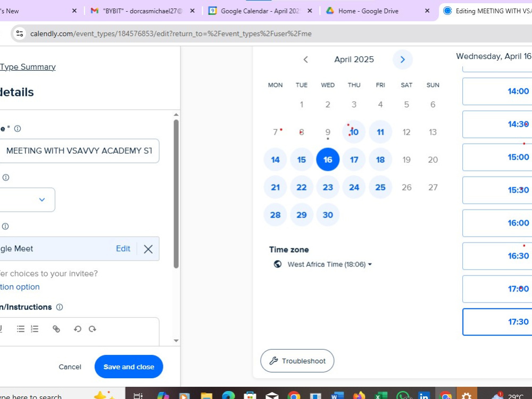Select the 14:30 time slot

[497, 124]
